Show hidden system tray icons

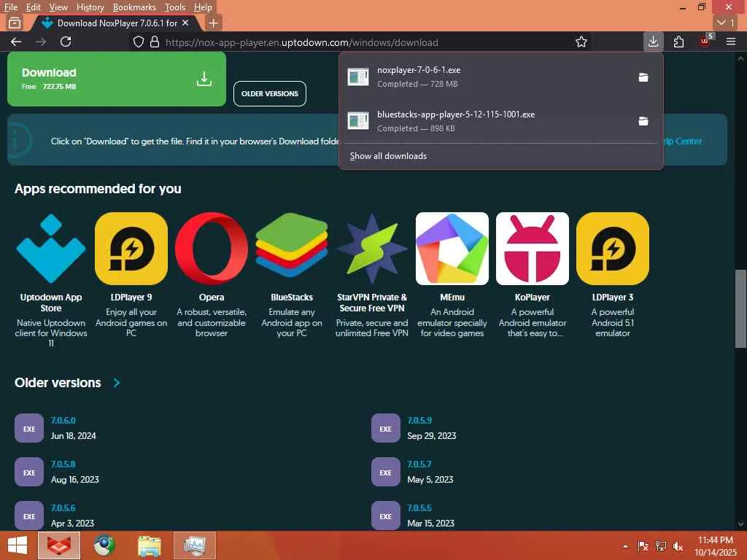625,546
